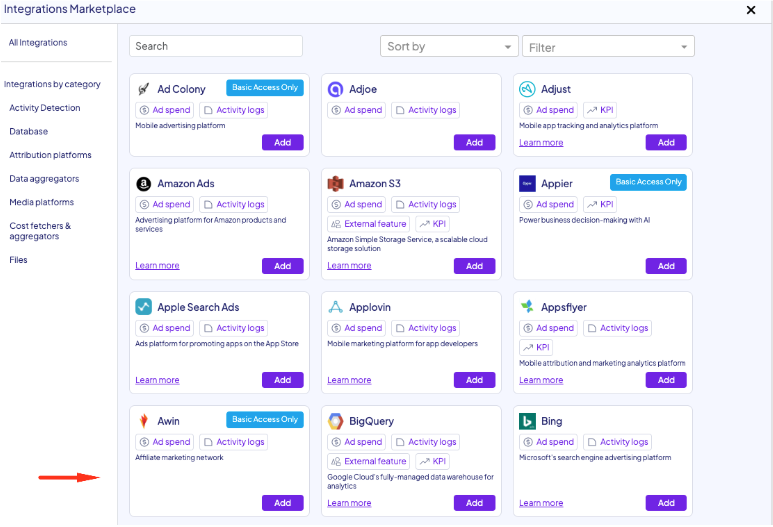Open the Media platforms category
This screenshot has width=773, height=527.
pyautogui.click(x=41, y=202)
